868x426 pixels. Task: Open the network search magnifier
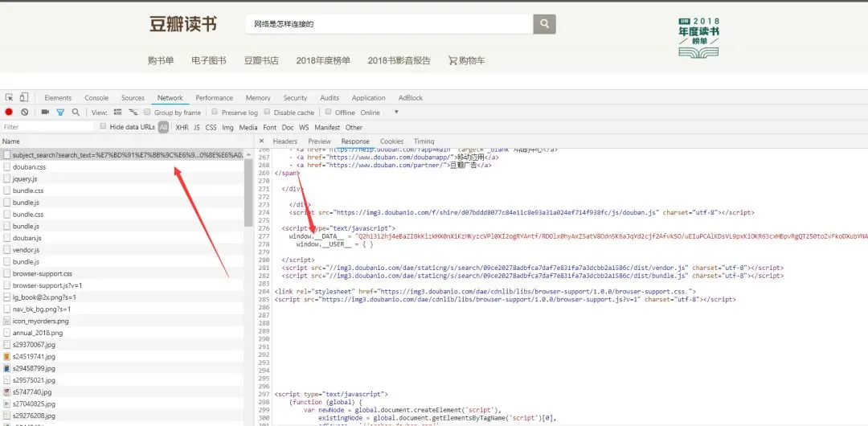pos(76,113)
